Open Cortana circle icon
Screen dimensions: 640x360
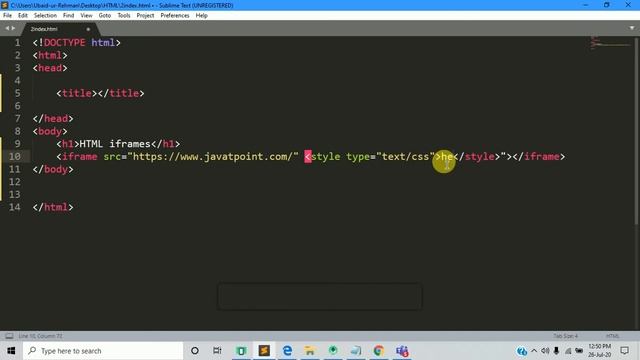pos(195,351)
